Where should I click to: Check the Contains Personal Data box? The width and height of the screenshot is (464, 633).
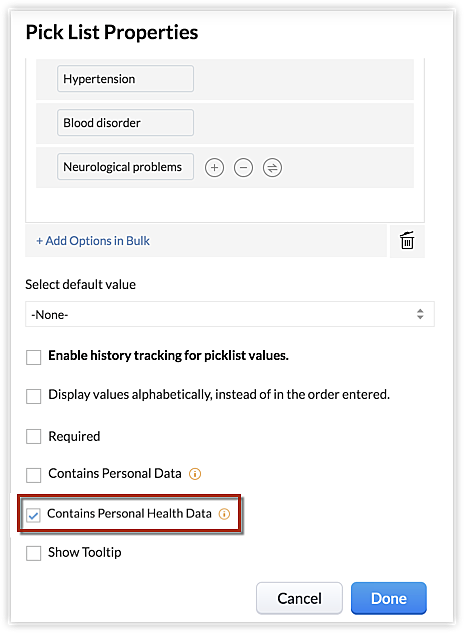pos(34,475)
